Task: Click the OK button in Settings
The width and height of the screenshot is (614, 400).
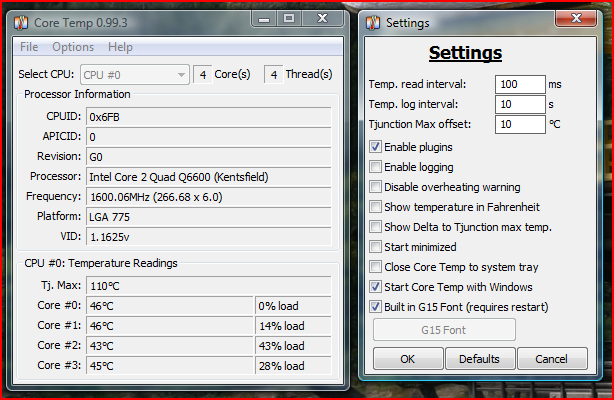Action: pos(408,358)
